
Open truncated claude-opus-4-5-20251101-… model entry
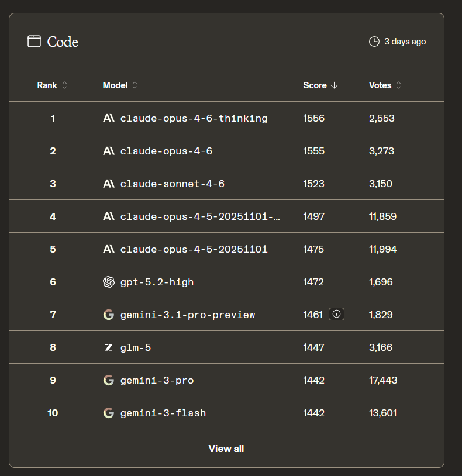coord(200,217)
